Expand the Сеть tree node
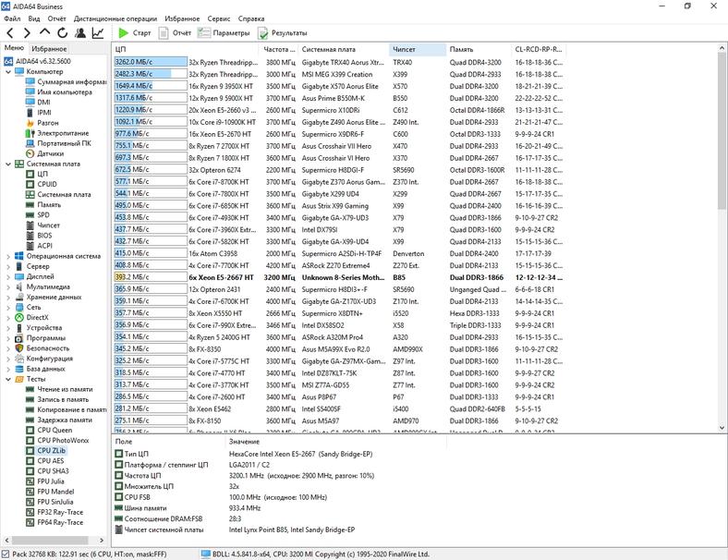This screenshot has height=560, width=728. pos(8,308)
